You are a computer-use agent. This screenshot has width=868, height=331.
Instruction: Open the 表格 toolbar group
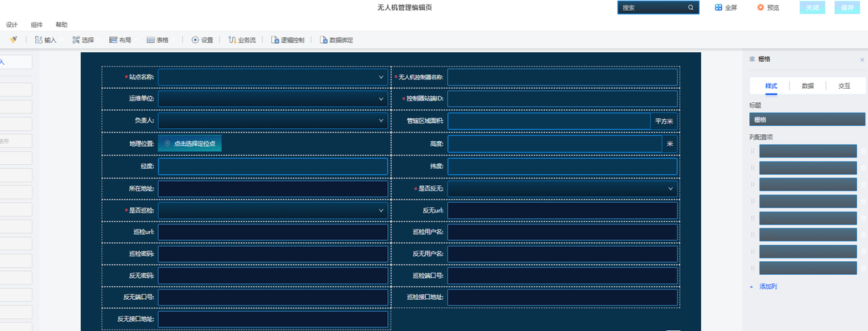(x=157, y=40)
